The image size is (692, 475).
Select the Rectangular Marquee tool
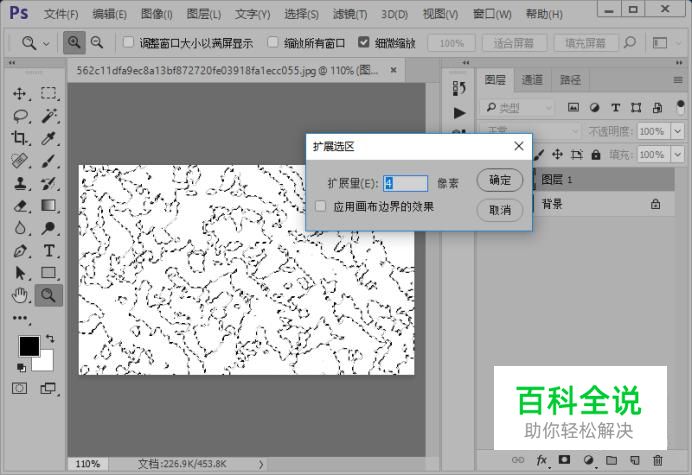[49, 94]
